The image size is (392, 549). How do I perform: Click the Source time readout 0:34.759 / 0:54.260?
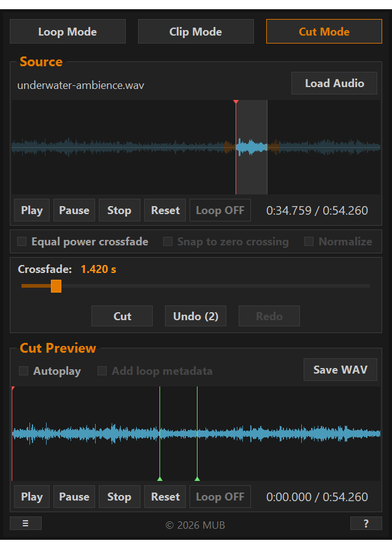click(317, 210)
